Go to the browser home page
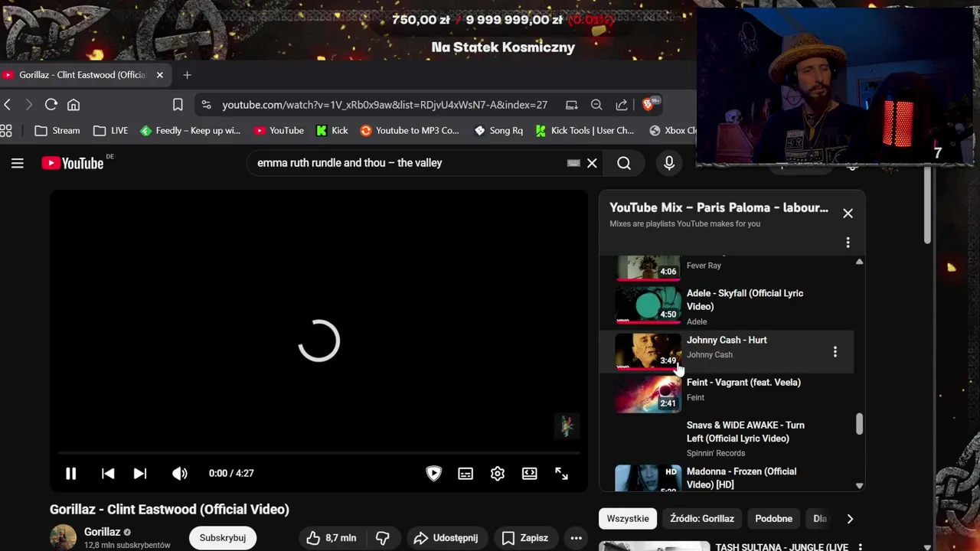The width and height of the screenshot is (980, 551). tap(73, 105)
